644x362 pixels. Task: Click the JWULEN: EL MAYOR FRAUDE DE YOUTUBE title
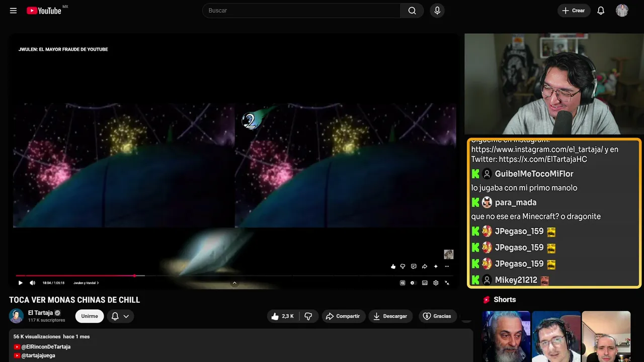pyautogui.click(x=63, y=49)
